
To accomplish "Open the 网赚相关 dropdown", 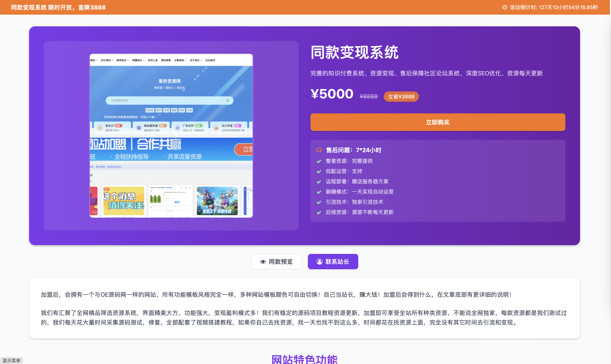I will (138, 60).
